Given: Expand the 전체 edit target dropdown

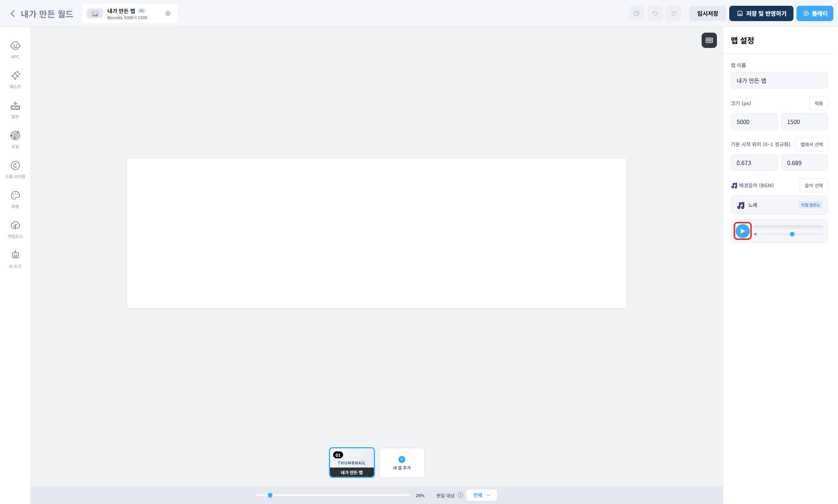Looking at the screenshot, I should (x=481, y=495).
